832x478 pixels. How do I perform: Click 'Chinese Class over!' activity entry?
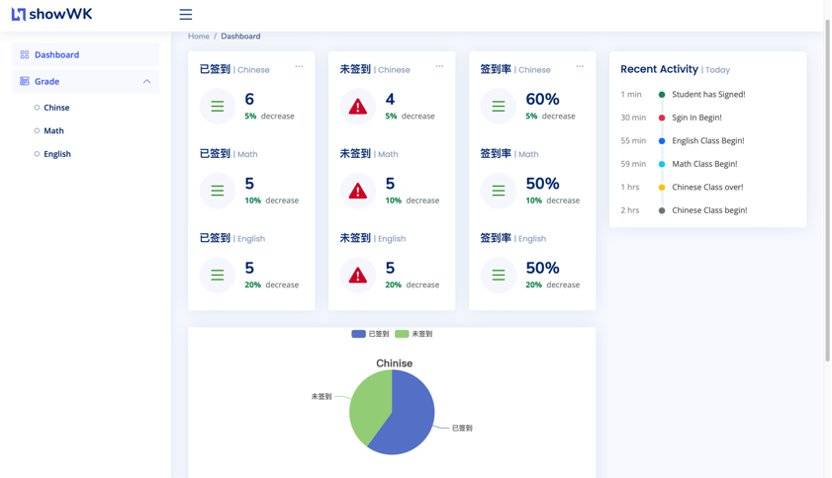click(707, 187)
